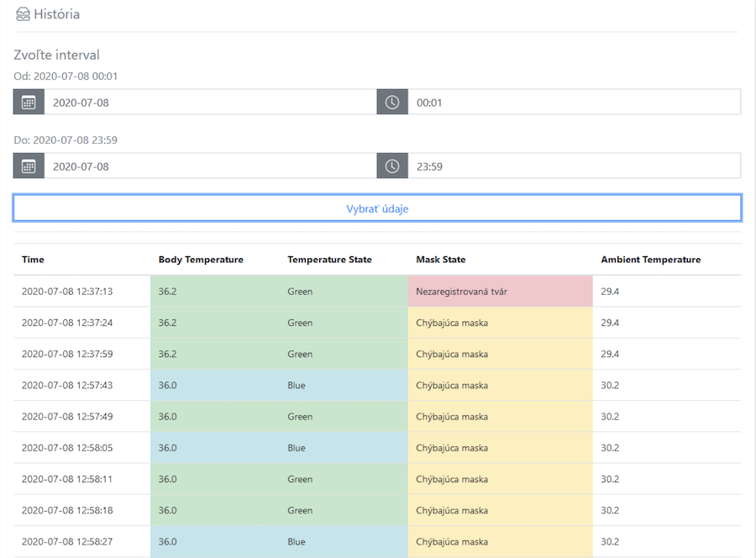Click ambient temperature 30.2 in the 12:58:18 row
The height and width of the screenshot is (558, 756).
(x=610, y=510)
